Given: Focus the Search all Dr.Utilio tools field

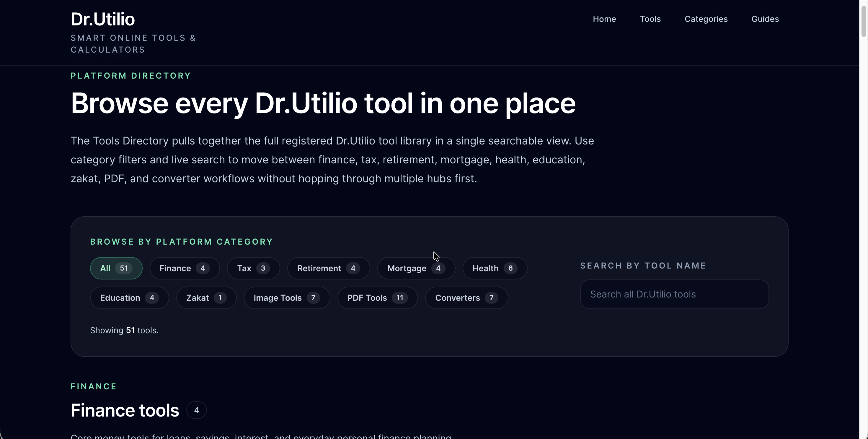Looking at the screenshot, I should point(674,294).
